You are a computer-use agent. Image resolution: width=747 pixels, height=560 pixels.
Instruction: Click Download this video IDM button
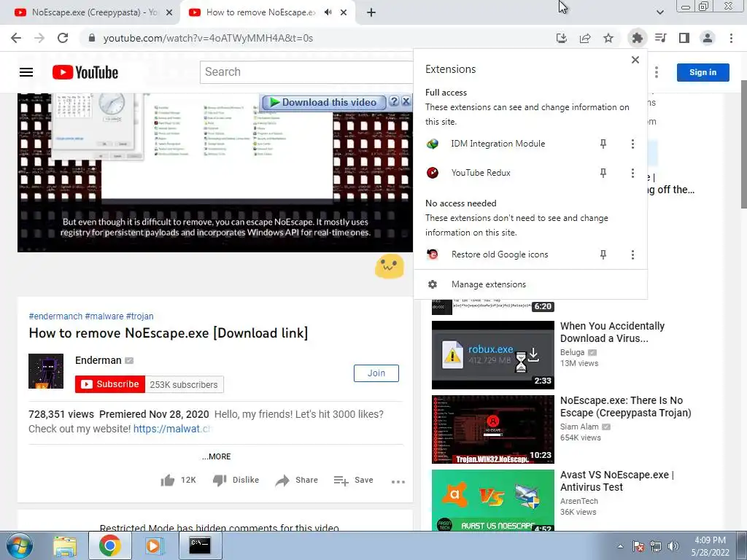click(x=324, y=102)
